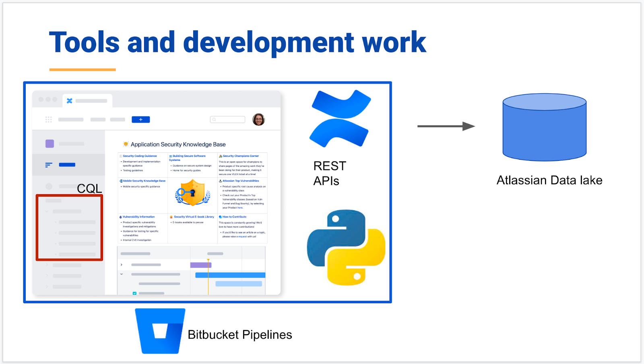Screen dimensions: 644x364
Task: Click the purple Gantt progress bar
Action: tap(200, 265)
